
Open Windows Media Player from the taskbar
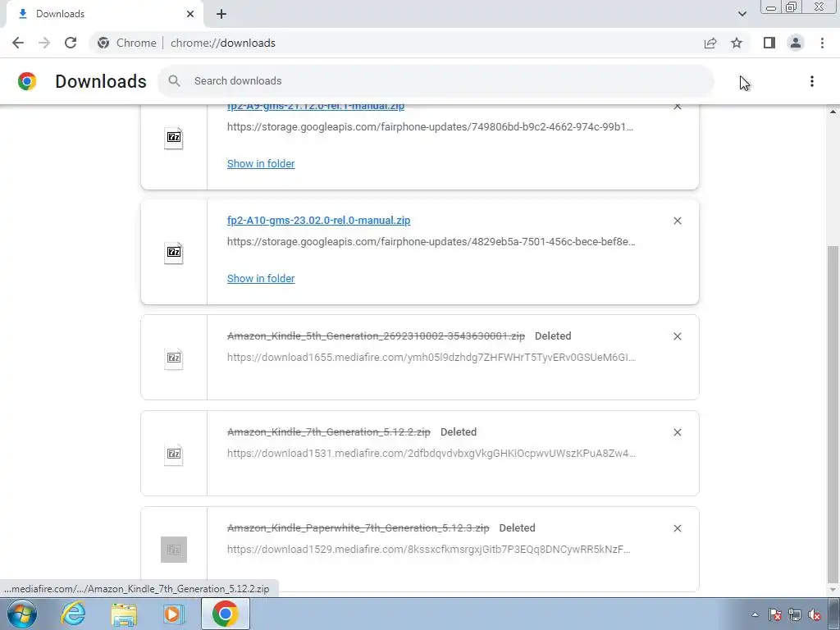coord(173,614)
